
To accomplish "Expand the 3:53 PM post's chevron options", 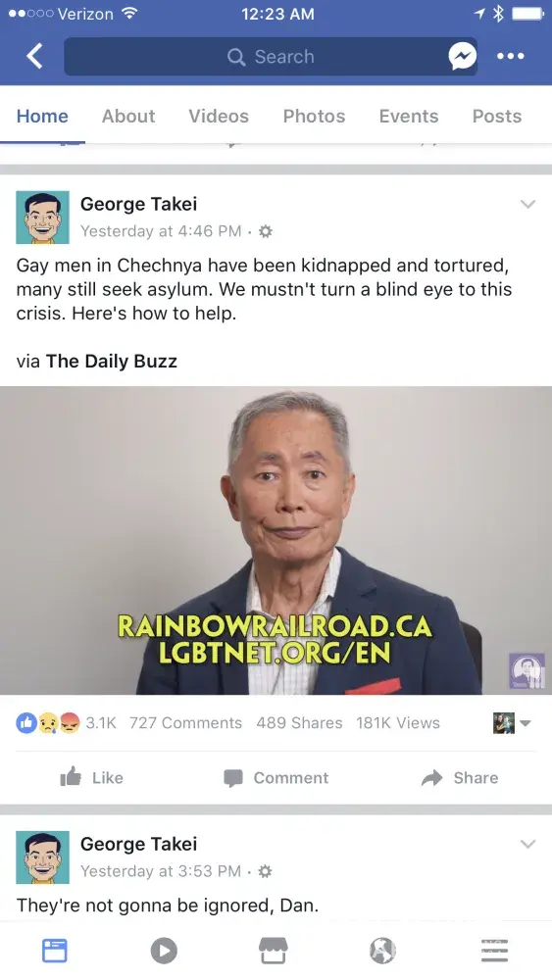I will click(527, 844).
